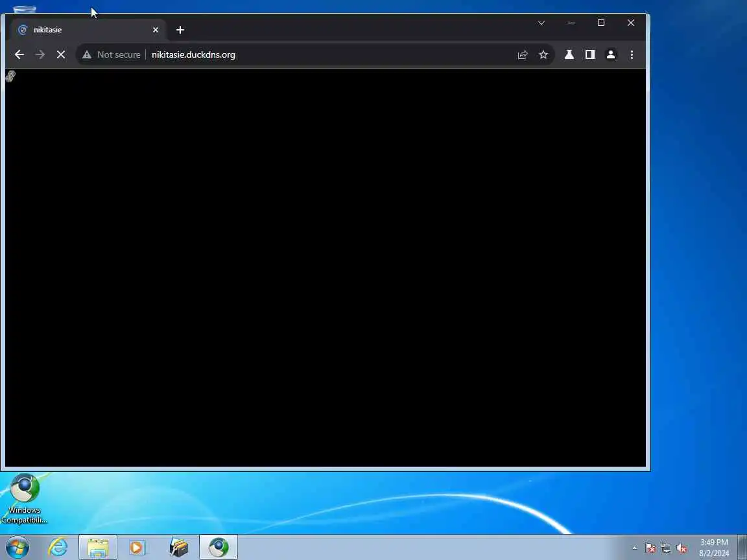Screen dimensions: 747x560
Task: Open a new tab with the plus button
Action: click(180, 30)
